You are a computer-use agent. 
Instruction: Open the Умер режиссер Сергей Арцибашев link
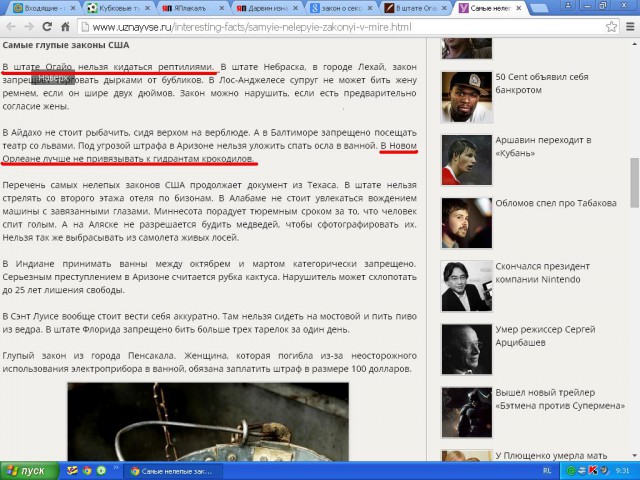[x=545, y=336]
